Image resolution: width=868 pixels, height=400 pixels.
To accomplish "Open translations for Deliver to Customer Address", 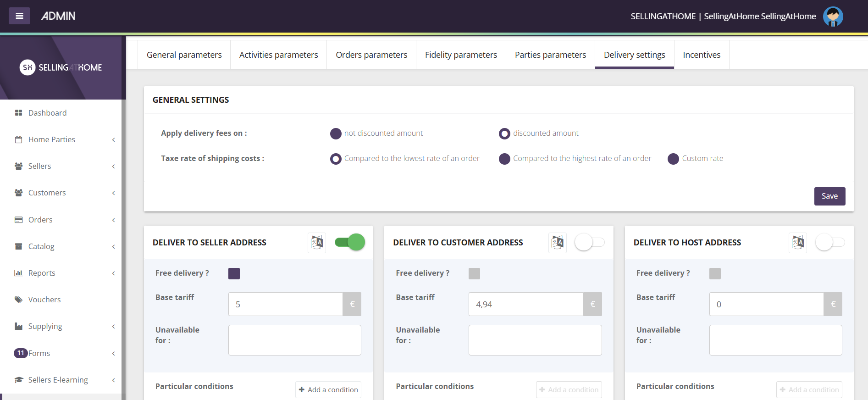I will [558, 242].
